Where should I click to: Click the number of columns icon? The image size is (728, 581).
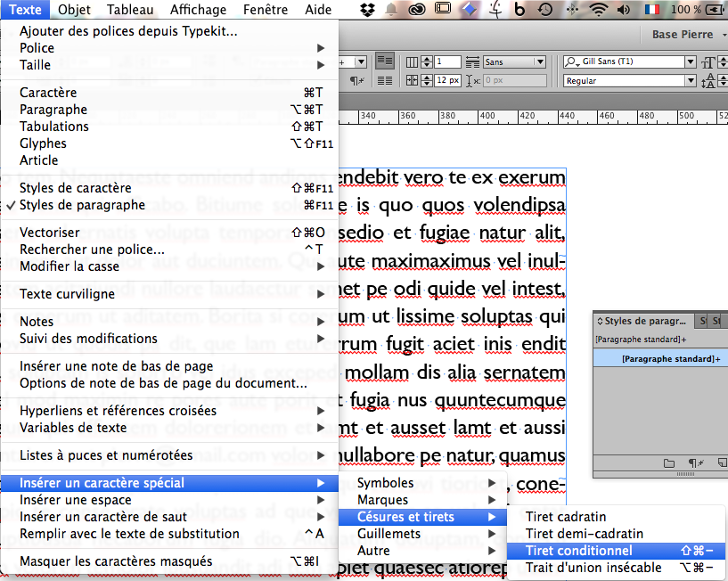point(412,61)
